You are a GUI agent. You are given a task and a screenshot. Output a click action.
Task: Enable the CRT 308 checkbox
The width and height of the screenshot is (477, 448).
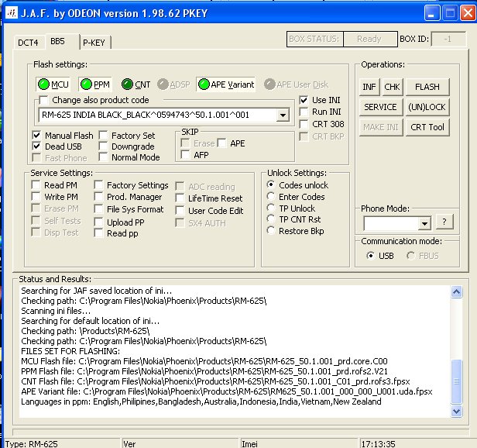click(x=304, y=124)
